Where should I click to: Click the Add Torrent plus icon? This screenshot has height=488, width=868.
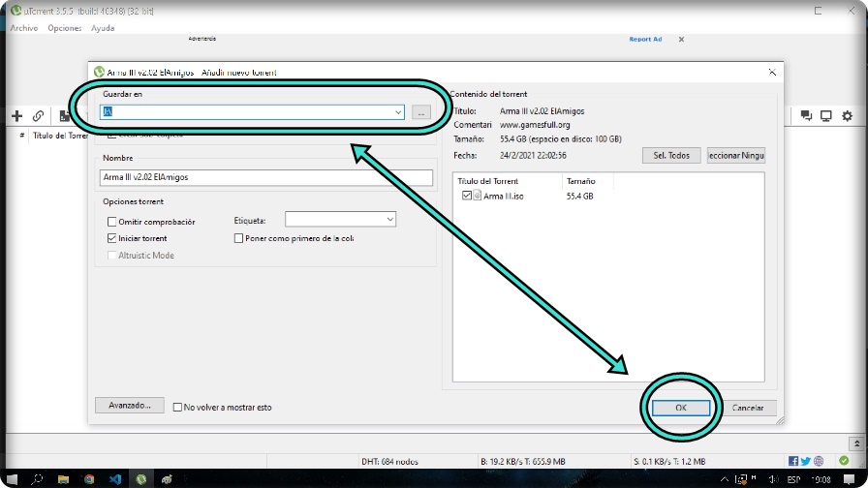tap(17, 115)
